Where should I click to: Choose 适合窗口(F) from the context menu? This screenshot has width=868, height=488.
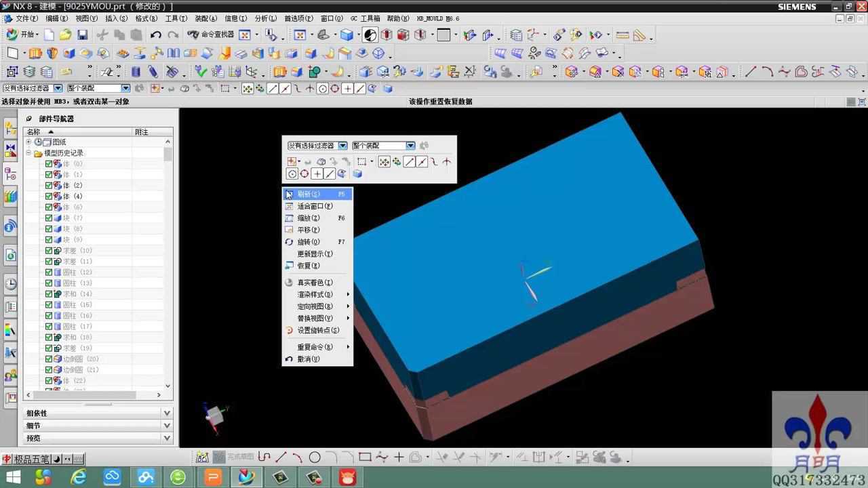tap(315, 206)
